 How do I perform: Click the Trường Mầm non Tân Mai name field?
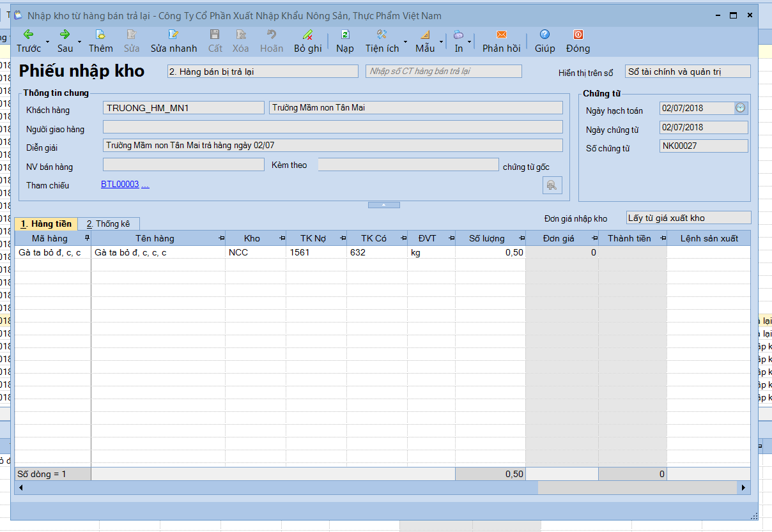[x=416, y=108]
